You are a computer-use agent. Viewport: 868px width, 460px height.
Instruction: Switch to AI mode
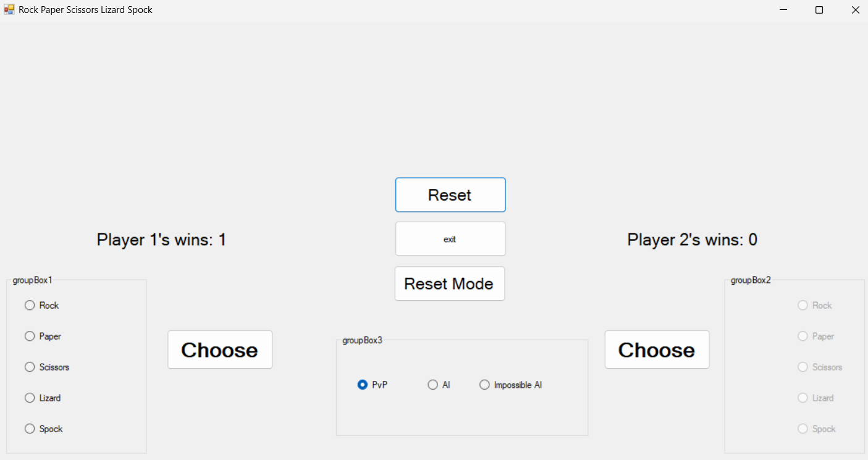pos(432,385)
